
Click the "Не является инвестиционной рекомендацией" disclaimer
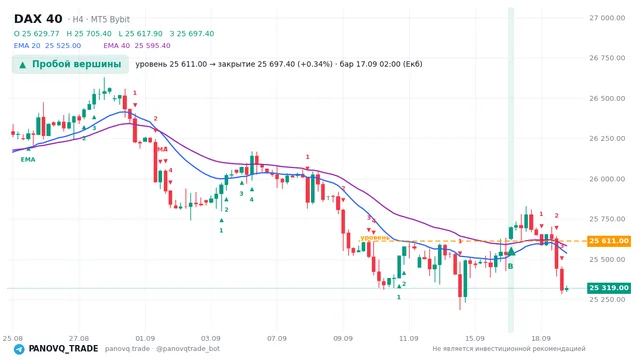pyautogui.click(x=509, y=349)
